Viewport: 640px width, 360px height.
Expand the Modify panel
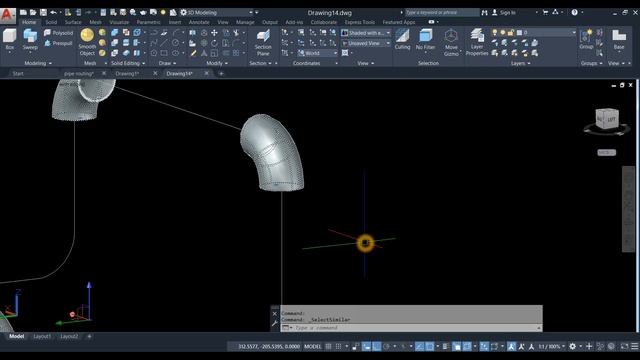tap(217, 63)
